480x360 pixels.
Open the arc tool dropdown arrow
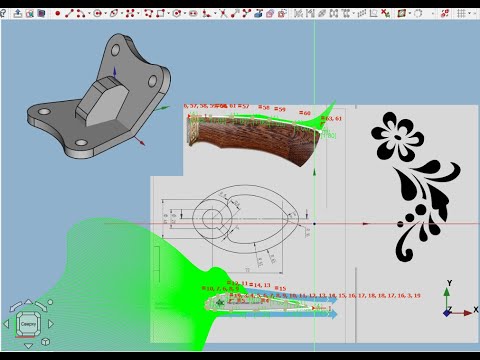[89, 14]
